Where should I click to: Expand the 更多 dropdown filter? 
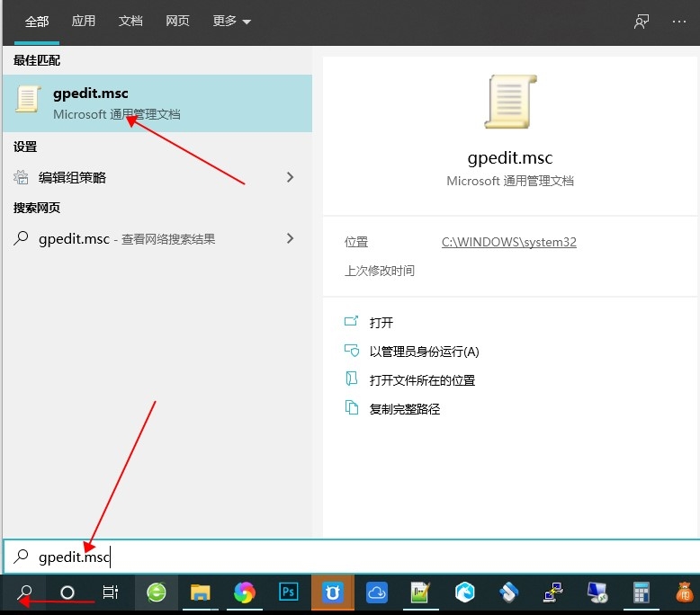click(x=232, y=22)
